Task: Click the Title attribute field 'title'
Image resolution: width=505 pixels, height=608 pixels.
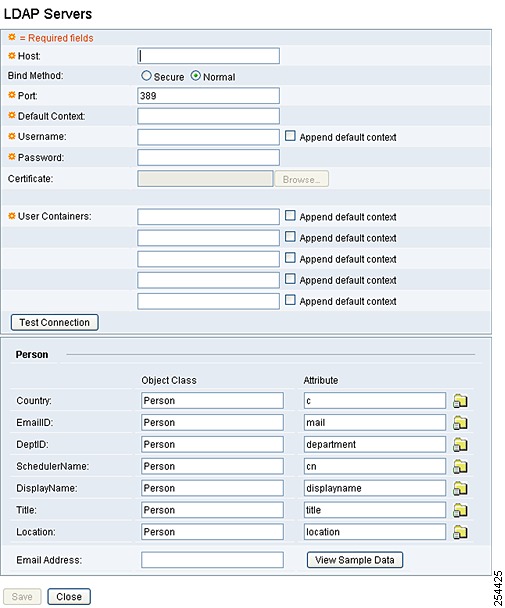Action: 375,510
